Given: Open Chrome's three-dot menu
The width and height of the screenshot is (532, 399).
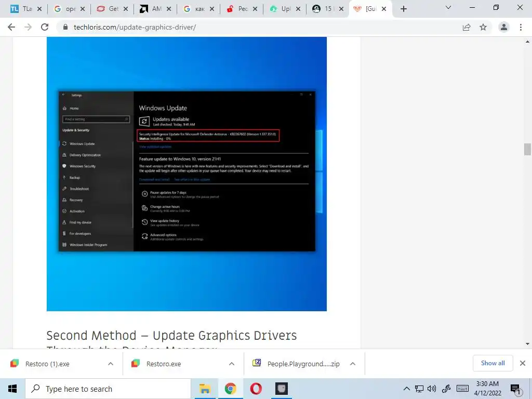Looking at the screenshot, I should point(521,27).
